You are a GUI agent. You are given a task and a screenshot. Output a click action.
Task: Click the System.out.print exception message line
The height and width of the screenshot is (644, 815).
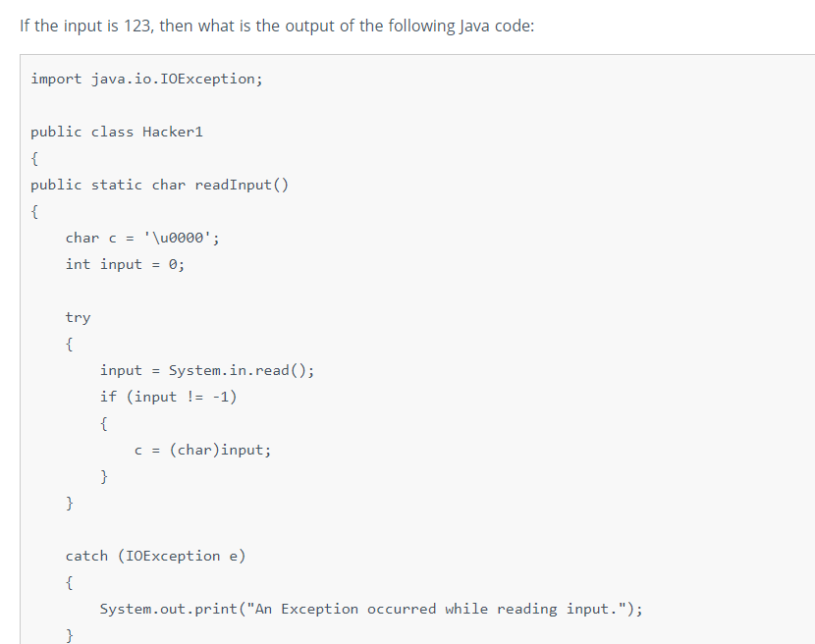click(x=371, y=610)
